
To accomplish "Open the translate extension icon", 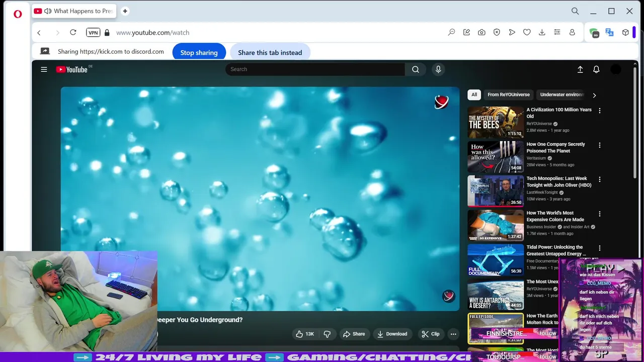I will (609, 33).
